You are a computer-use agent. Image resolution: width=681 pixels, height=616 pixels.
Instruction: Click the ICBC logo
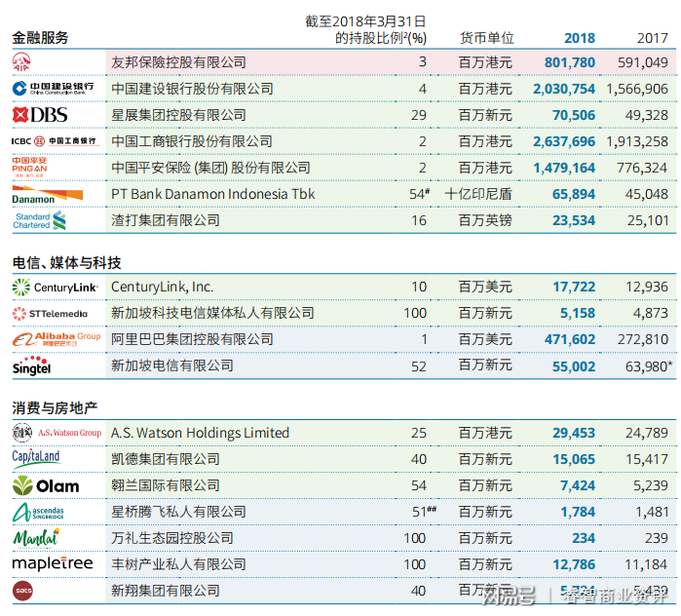54,141
